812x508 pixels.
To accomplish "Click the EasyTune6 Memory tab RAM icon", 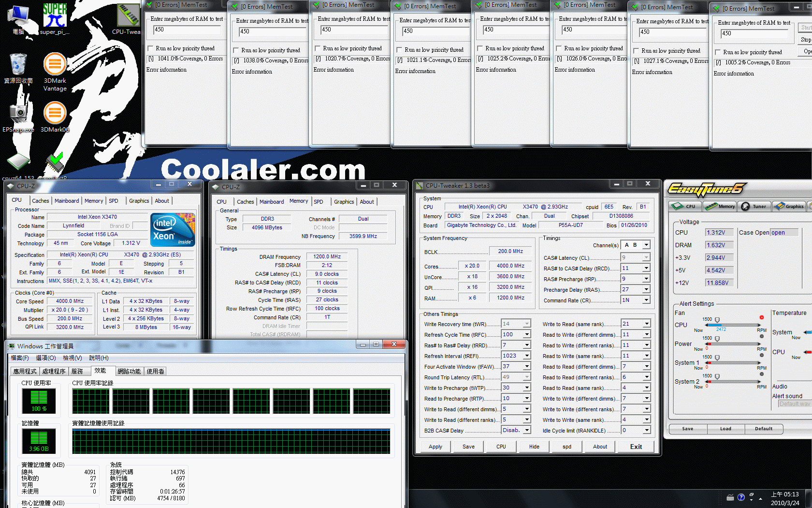I will [711, 206].
